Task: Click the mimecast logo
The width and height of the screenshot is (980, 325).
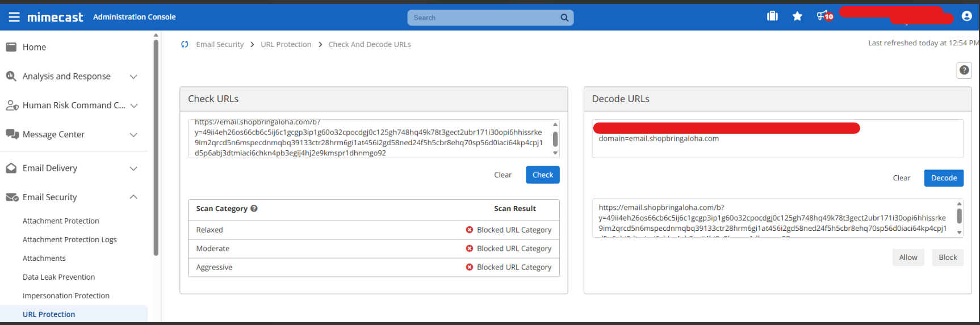Action: click(x=55, y=18)
